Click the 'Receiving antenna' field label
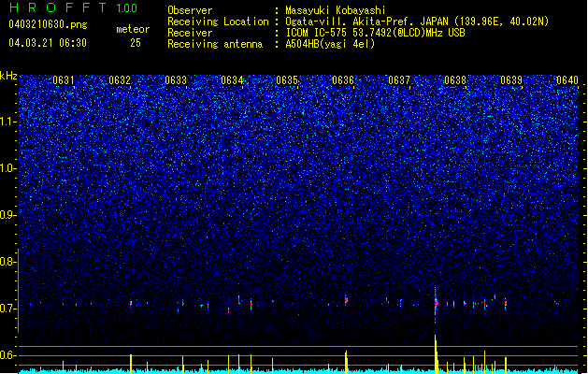Image resolution: width=588 pixels, height=374 pixels. [215, 44]
